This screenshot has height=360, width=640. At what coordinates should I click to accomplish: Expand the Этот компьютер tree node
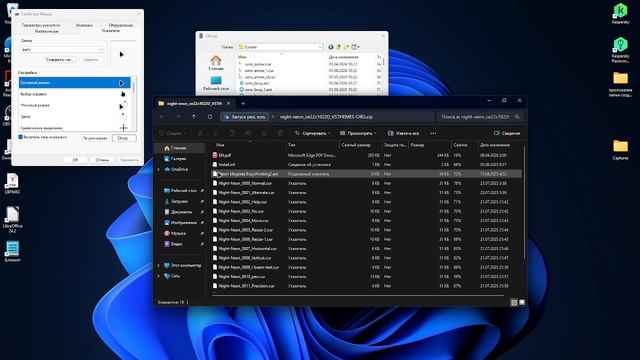[x=158, y=266]
